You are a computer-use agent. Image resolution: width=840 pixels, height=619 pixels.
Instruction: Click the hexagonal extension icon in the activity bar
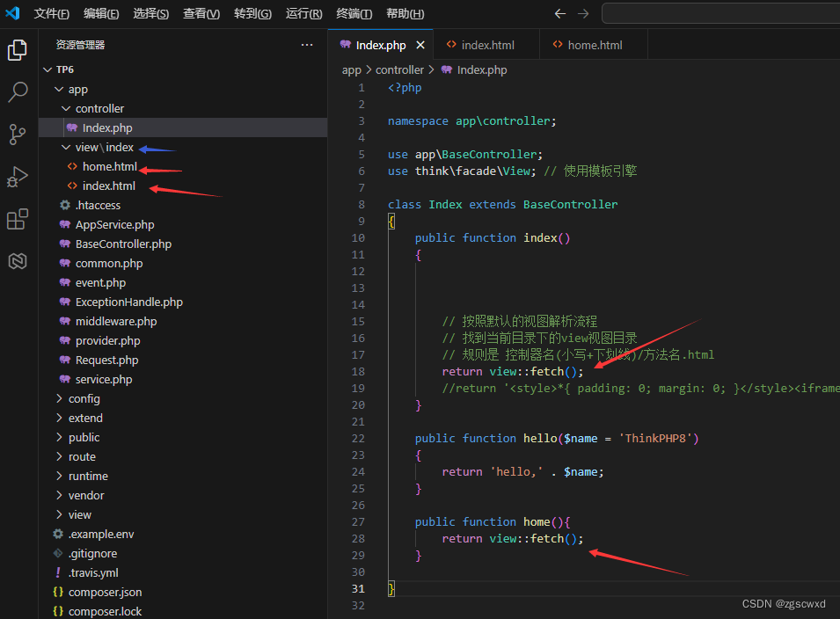click(x=18, y=260)
